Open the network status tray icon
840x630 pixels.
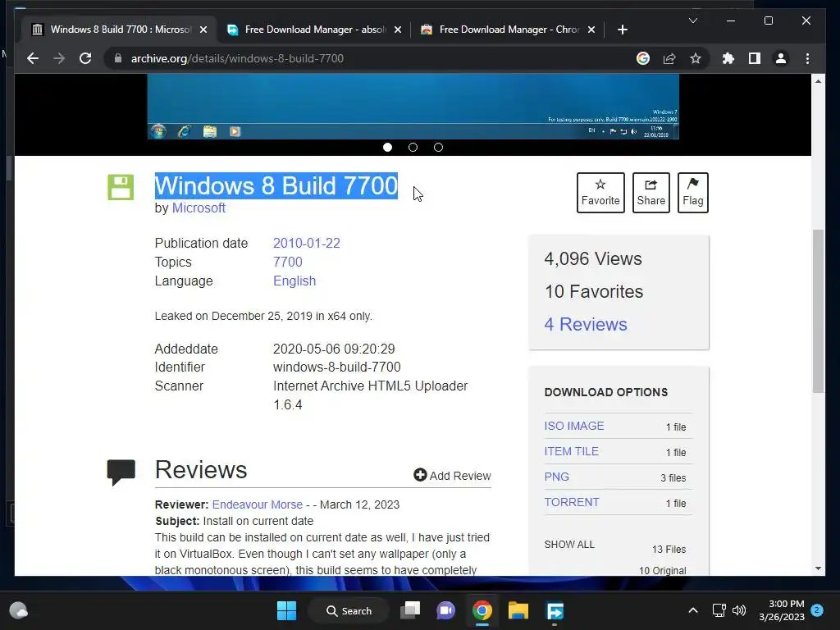719,610
